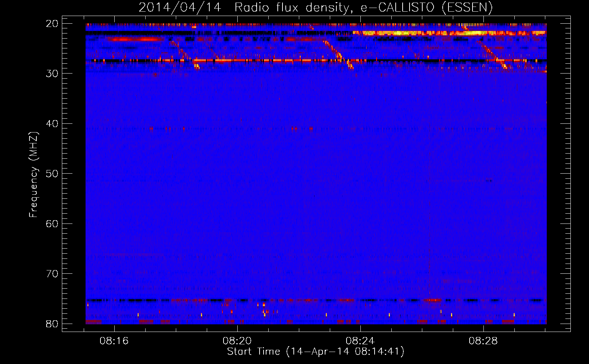Click the date '2014/04/14' in the title
This screenshot has height=364, width=589.
(180, 7)
